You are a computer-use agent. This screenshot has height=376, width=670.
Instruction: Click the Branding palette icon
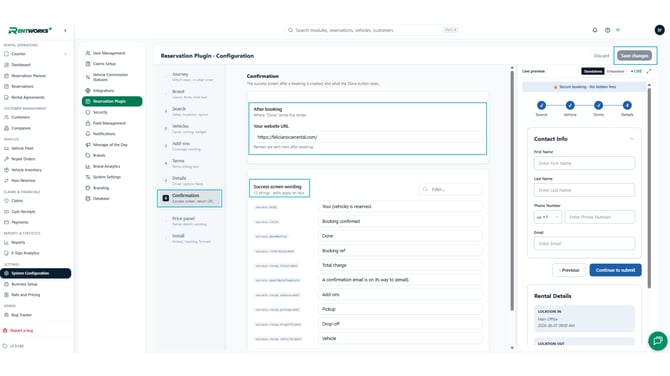[x=88, y=188]
